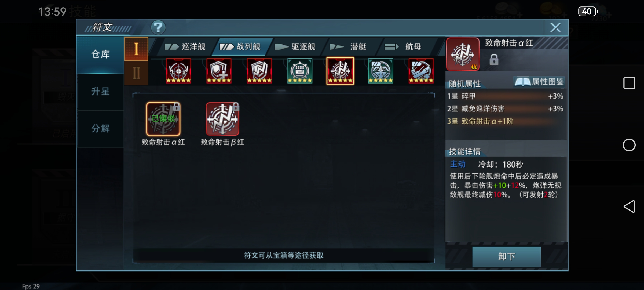Select the red layered-shield rune icon
This screenshot has height=290, width=644.
coord(259,71)
